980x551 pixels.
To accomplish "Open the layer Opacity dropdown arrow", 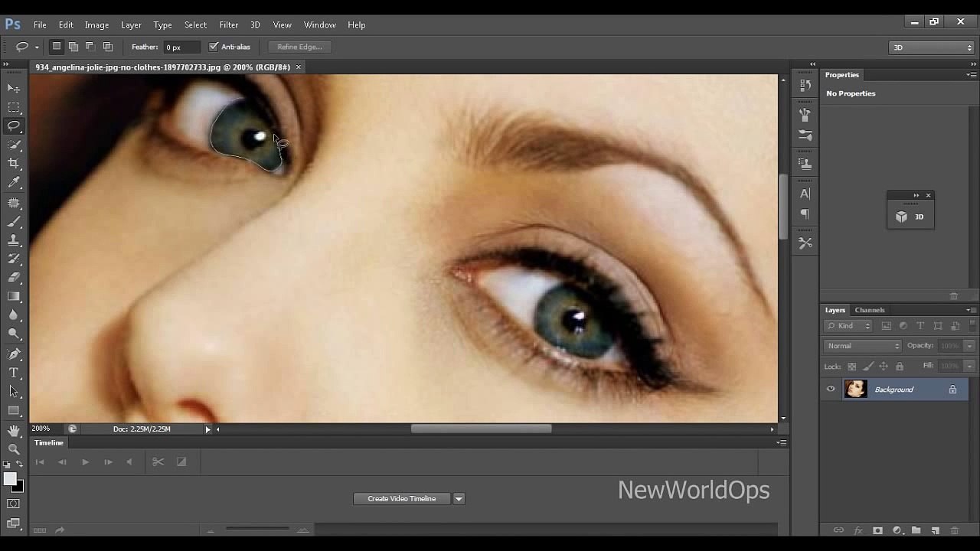I will point(969,346).
